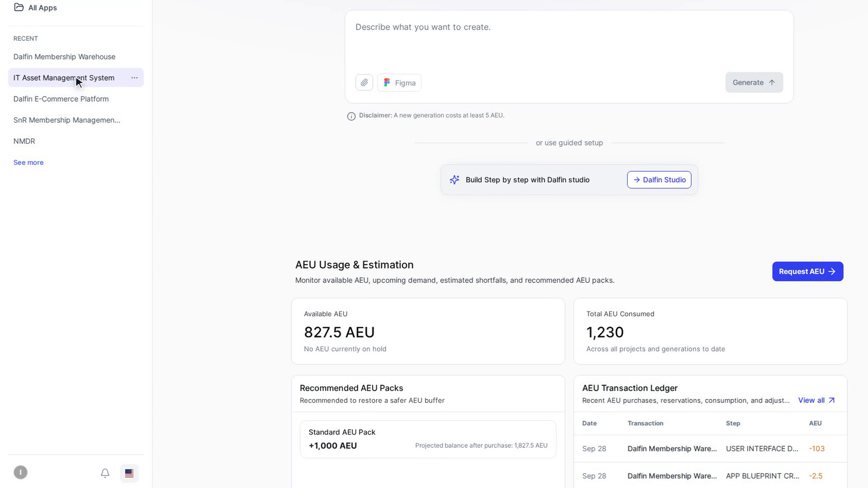Screen dimensions: 868x488
Task: Click the sparkle icon beside Build Step by step
Action: pos(454,180)
